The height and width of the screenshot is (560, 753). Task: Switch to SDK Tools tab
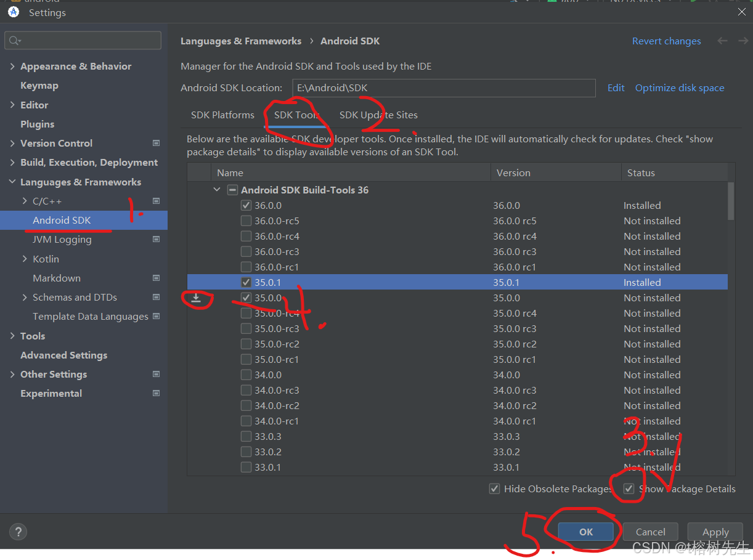[296, 115]
